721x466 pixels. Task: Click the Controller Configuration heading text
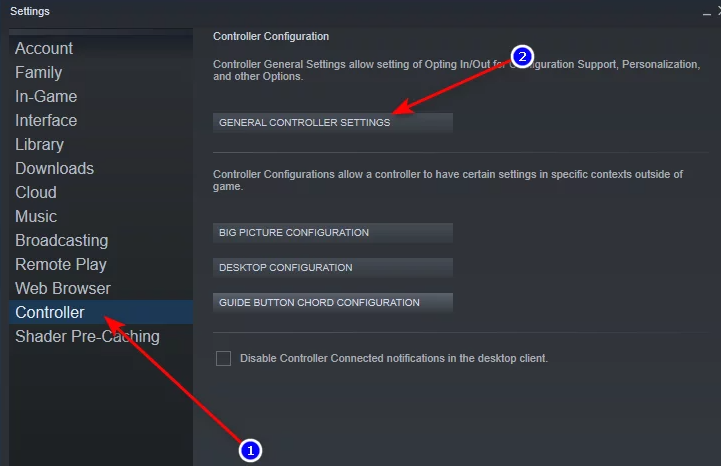click(x=271, y=36)
